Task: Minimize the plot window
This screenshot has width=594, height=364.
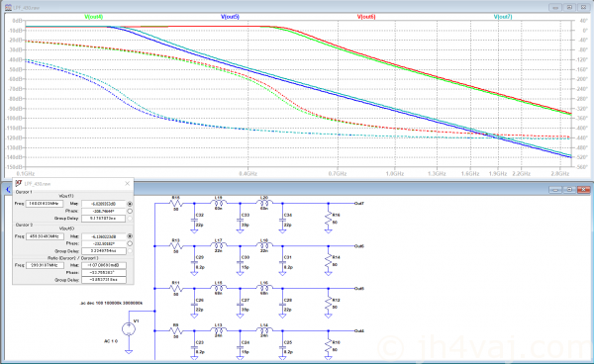Action: (x=555, y=7)
